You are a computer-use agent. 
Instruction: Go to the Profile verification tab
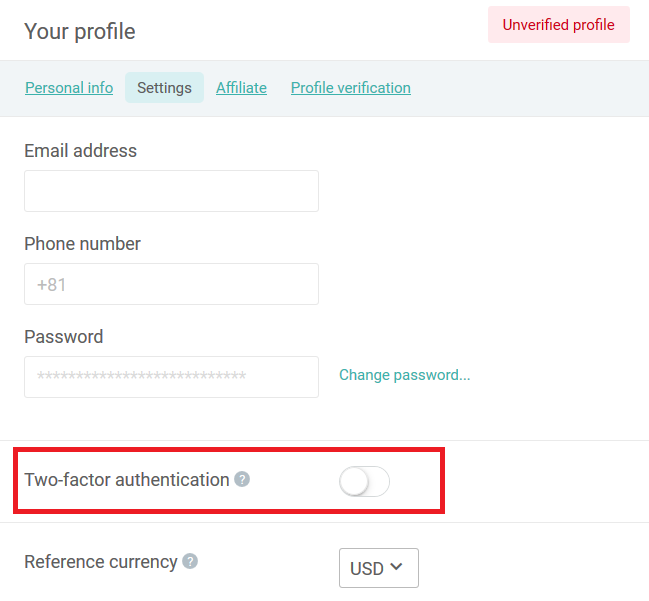[350, 88]
